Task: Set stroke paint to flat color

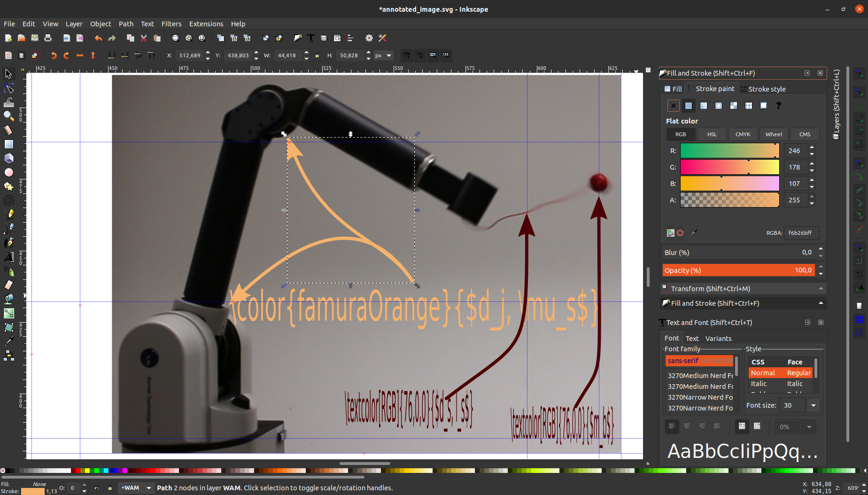Action: (689, 106)
